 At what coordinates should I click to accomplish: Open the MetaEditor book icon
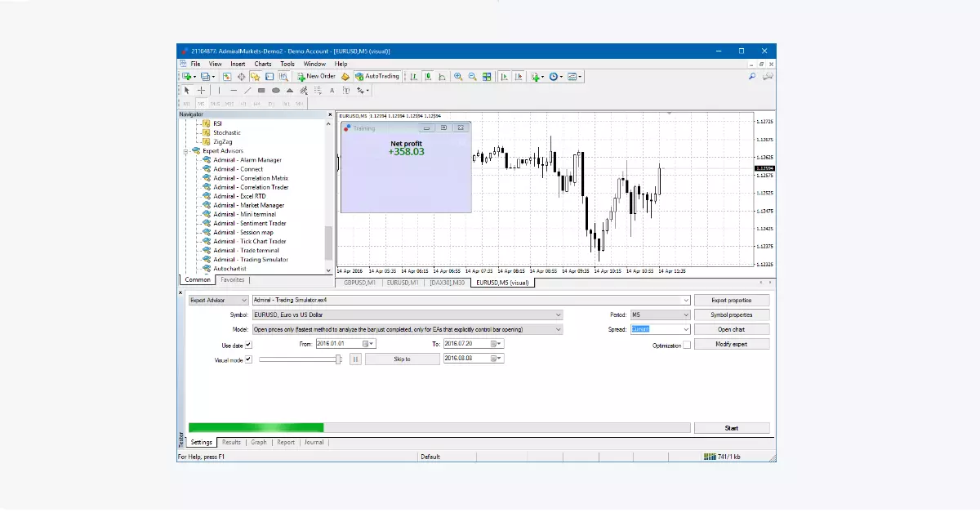tap(345, 76)
